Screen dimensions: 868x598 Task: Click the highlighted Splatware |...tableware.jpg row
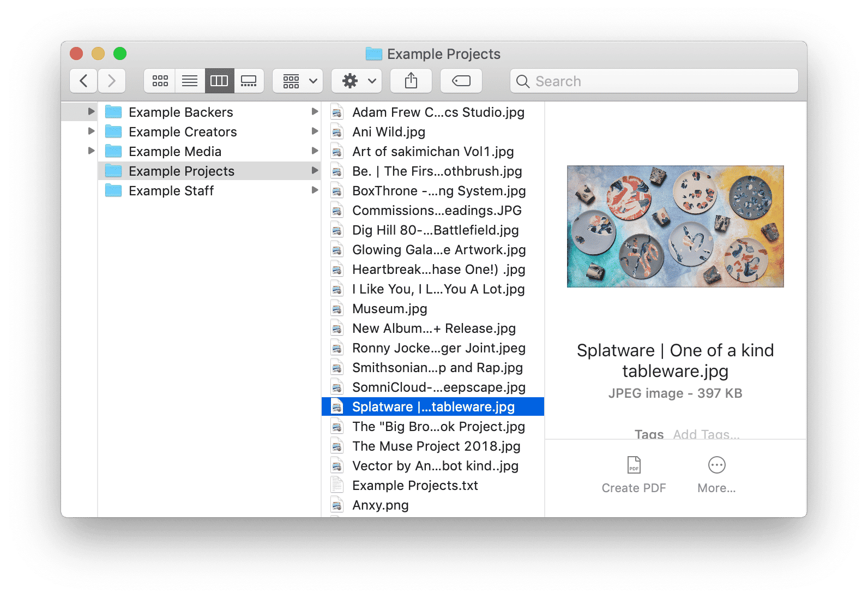pos(433,406)
